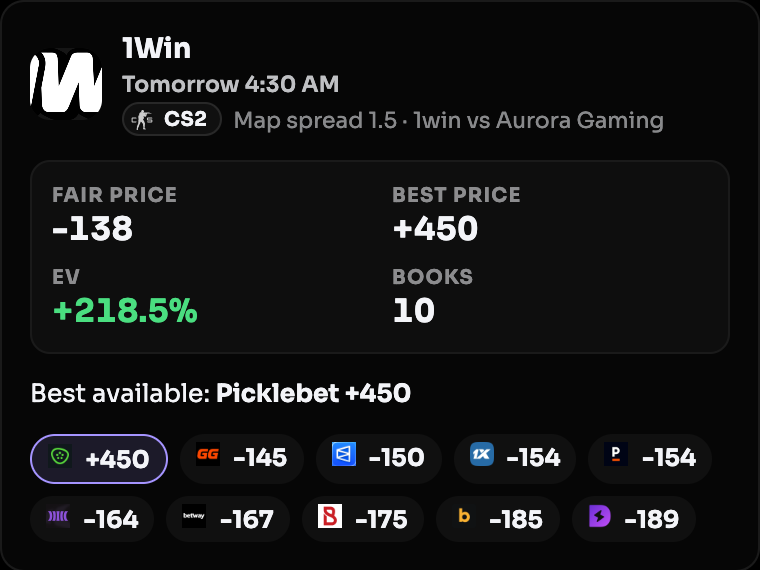The width and height of the screenshot is (760, 570).
Task: Click the Best Price +450 value
Action: click(435, 228)
